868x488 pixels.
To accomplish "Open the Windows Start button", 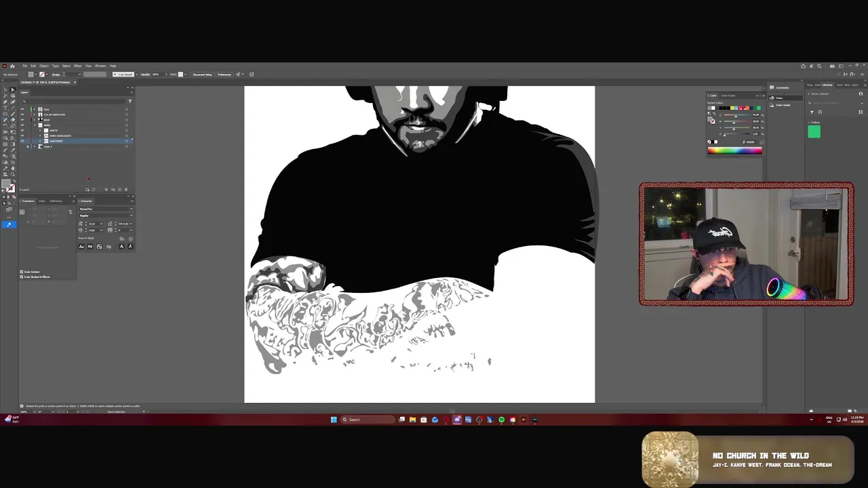I will [x=334, y=420].
